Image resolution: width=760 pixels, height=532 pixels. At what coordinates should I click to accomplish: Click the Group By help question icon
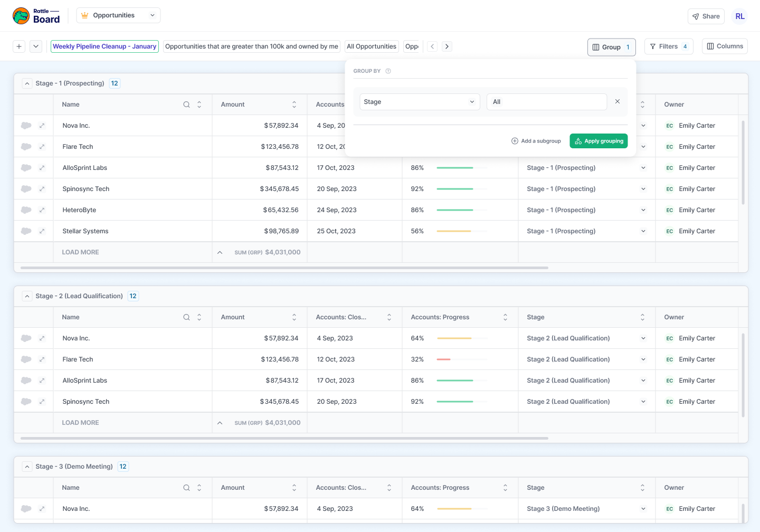tap(388, 71)
